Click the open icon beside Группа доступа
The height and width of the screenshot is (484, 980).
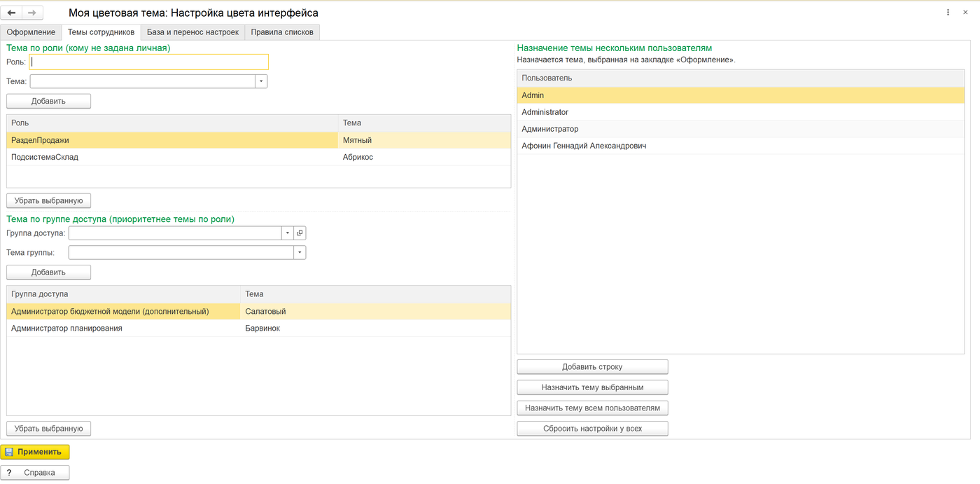[300, 233]
